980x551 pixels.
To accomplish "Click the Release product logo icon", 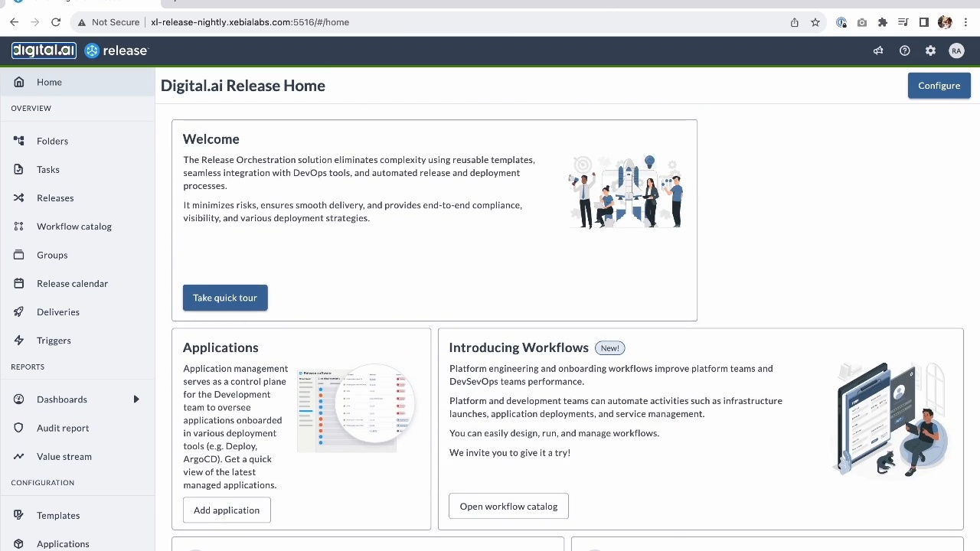I will pos(92,51).
